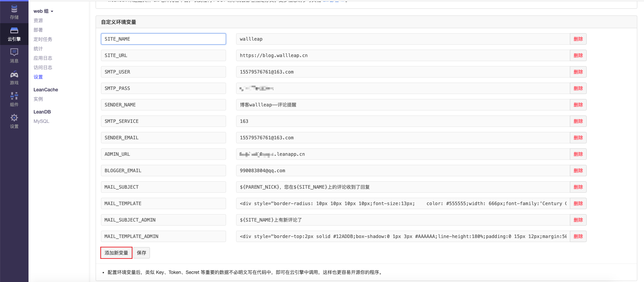The width and height of the screenshot is (644, 282).
Task: Go to 资源 menu item
Action: point(38,20)
